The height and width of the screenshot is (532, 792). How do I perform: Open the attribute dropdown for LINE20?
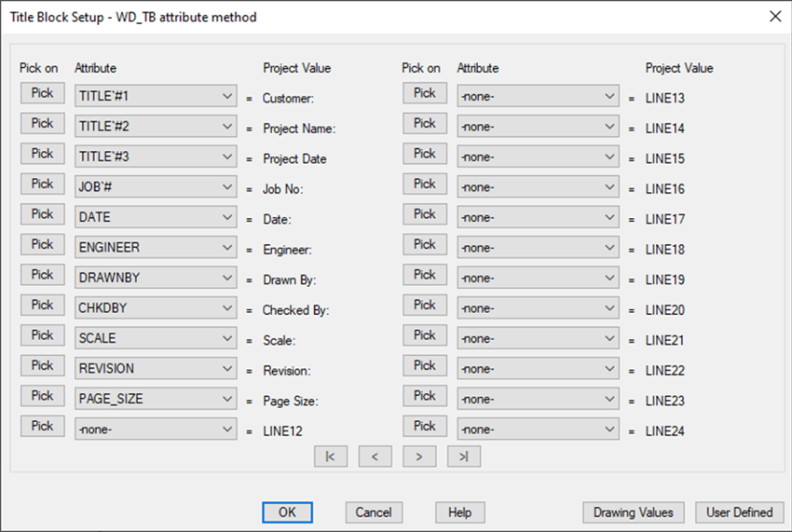coord(538,308)
